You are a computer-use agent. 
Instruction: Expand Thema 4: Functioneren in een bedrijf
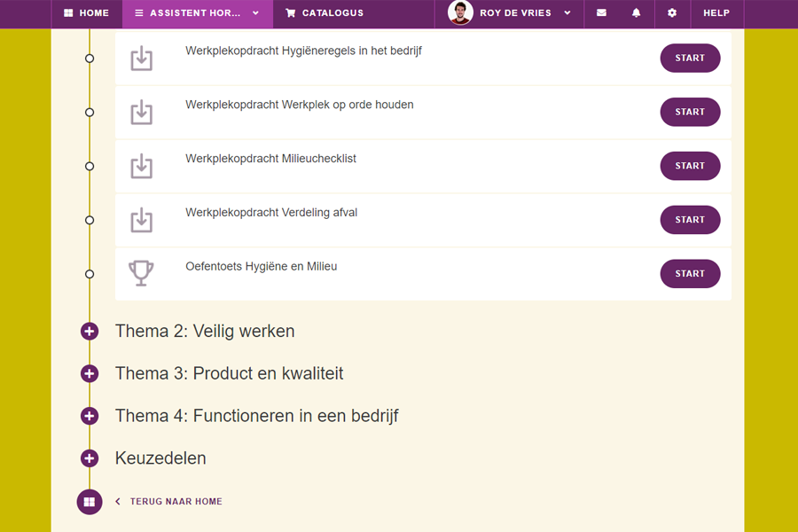89,416
